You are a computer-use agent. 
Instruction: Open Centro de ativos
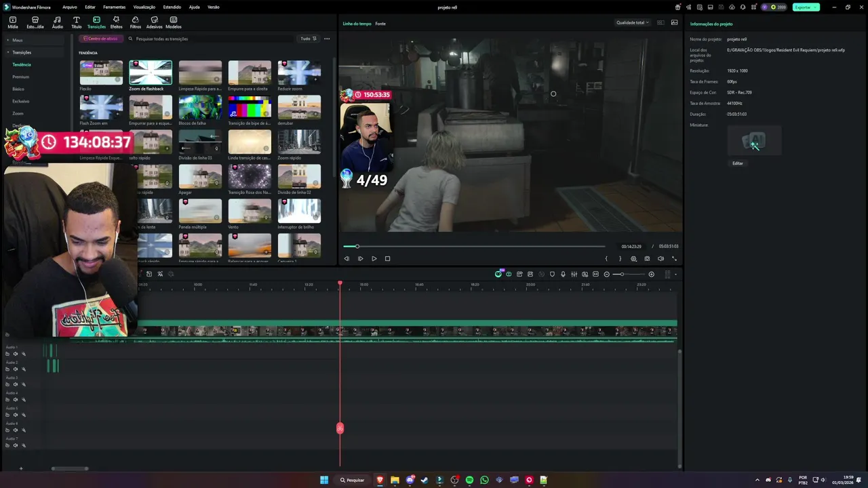point(101,39)
